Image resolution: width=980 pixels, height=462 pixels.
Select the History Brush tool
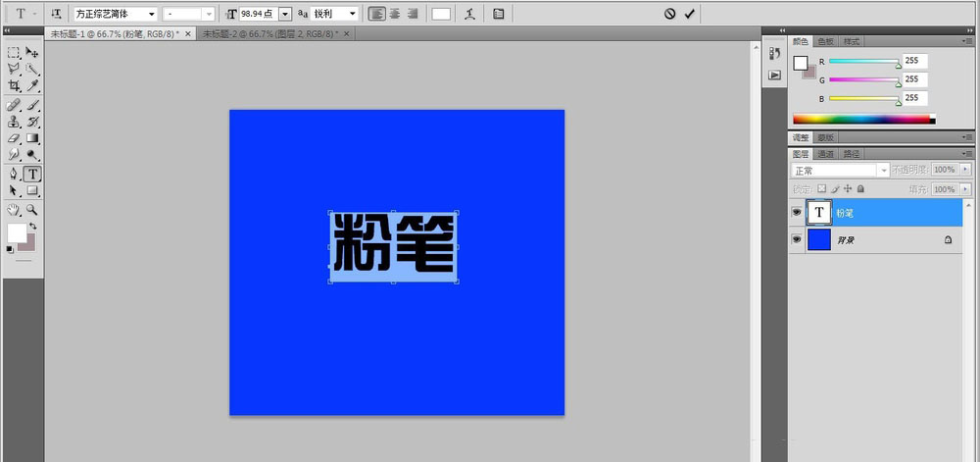pos(32,122)
